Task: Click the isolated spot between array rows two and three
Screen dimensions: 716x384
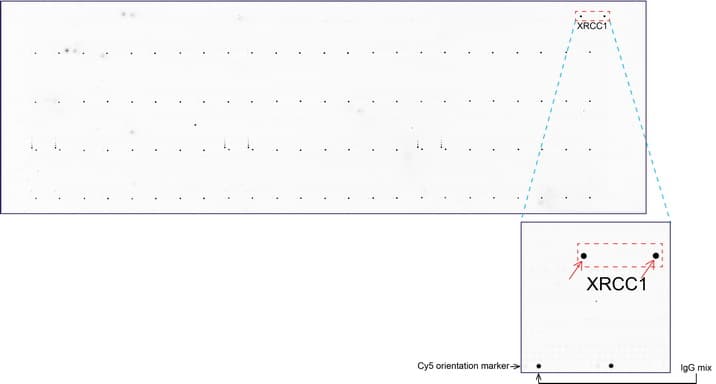Action: 195,125
